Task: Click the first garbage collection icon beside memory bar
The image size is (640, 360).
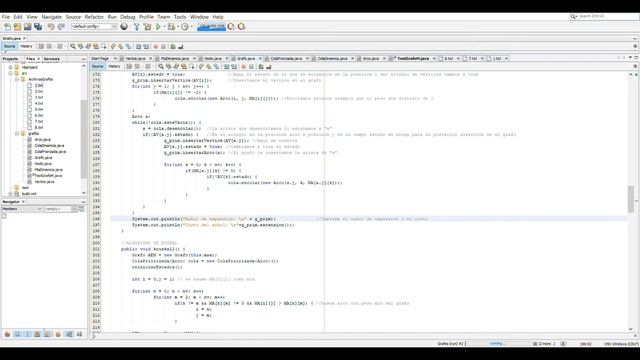Action: coord(231,27)
